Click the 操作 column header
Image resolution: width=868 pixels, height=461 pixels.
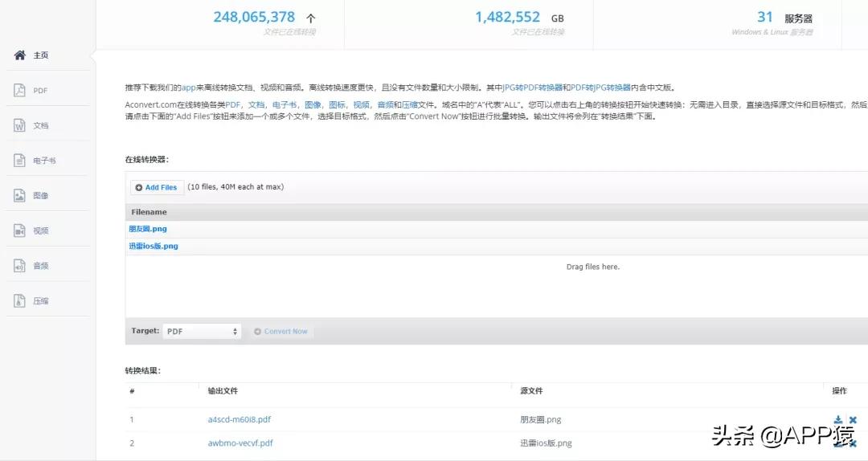pos(839,390)
